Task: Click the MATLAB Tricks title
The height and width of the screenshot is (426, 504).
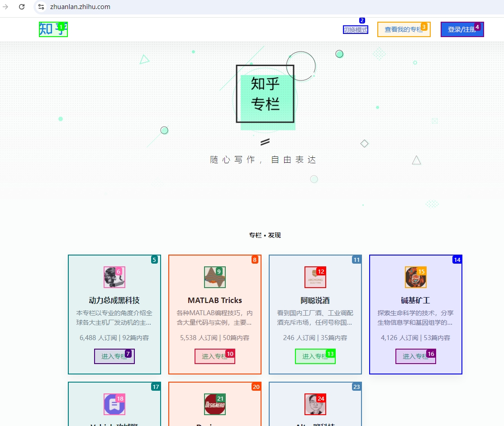Action: 215,300
